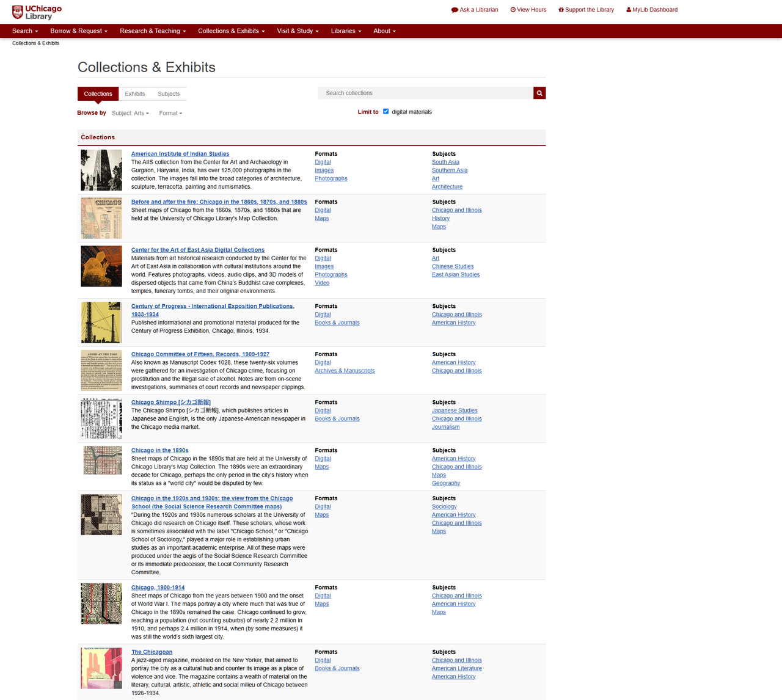Click the Search collections input field
Viewport: 782px width, 700px height.
tap(425, 93)
